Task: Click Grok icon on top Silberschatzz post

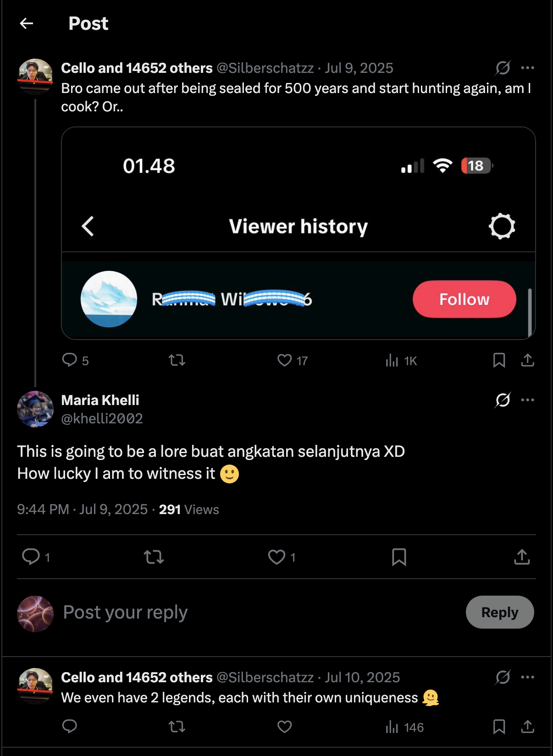Action: [503, 68]
